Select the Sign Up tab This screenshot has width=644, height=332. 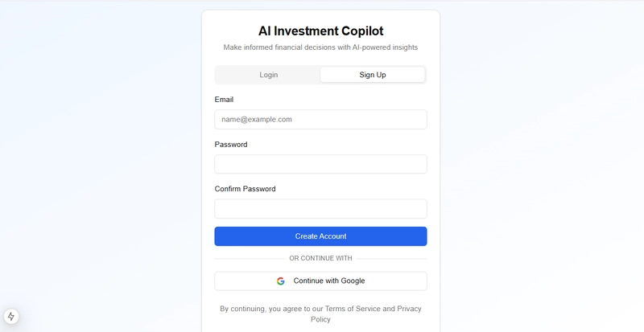point(373,75)
